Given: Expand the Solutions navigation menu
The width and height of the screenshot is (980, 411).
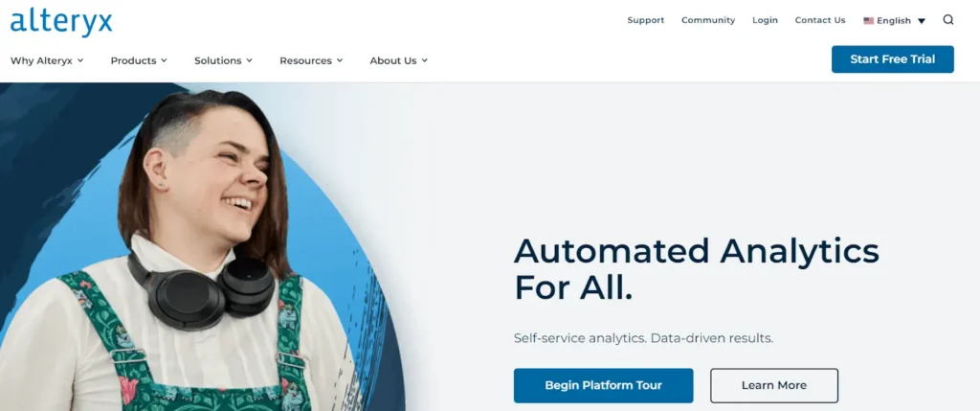Looking at the screenshot, I should [223, 60].
